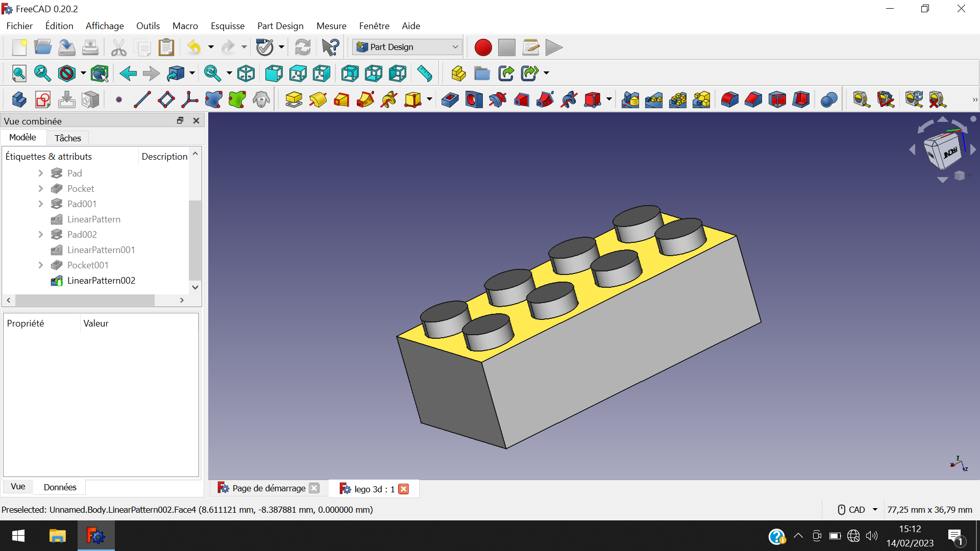Open the taskbar volume control

coord(872,536)
